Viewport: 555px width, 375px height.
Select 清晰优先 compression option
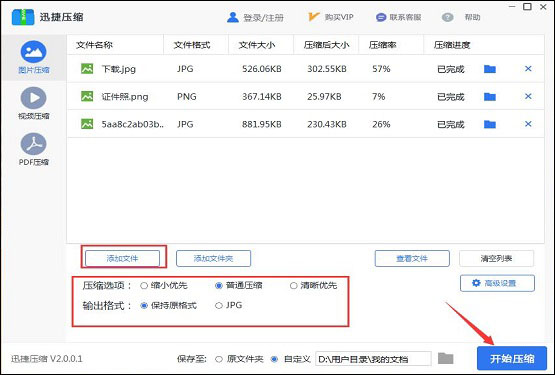click(x=293, y=285)
